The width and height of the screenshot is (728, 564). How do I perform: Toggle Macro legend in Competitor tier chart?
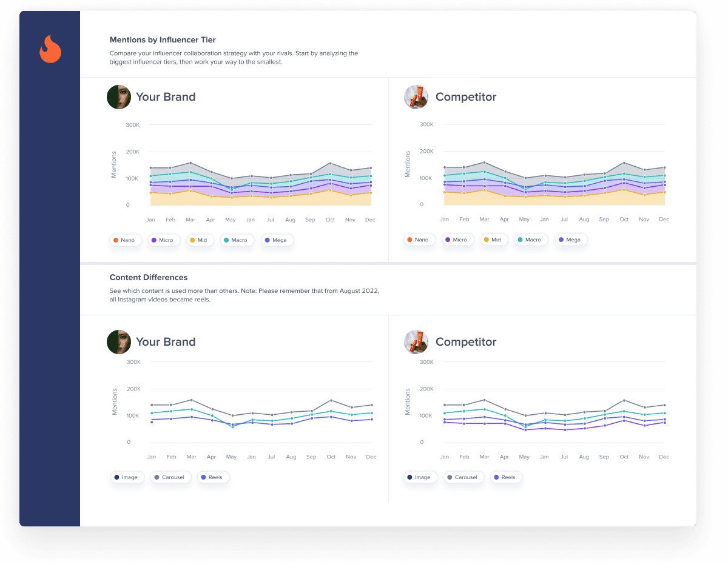pyautogui.click(x=531, y=240)
